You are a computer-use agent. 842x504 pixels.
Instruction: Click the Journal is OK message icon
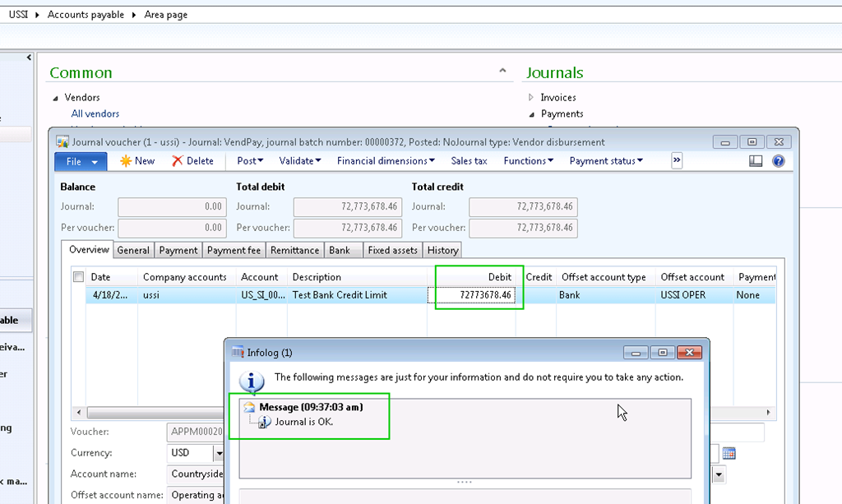(x=265, y=422)
